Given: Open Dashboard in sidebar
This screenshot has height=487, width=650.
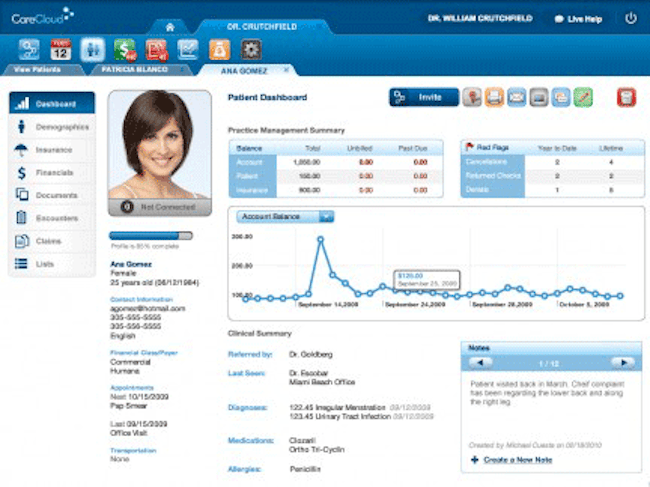Looking at the screenshot, I should [52, 103].
